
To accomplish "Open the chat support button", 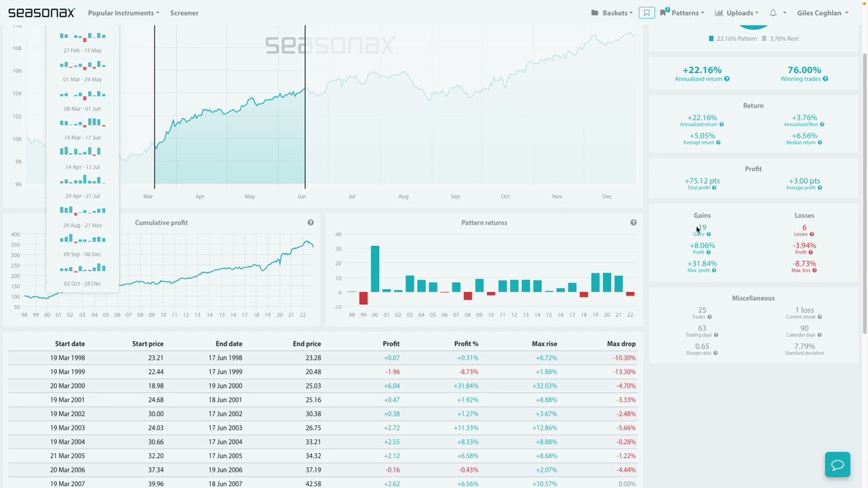I will (x=837, y=465).
